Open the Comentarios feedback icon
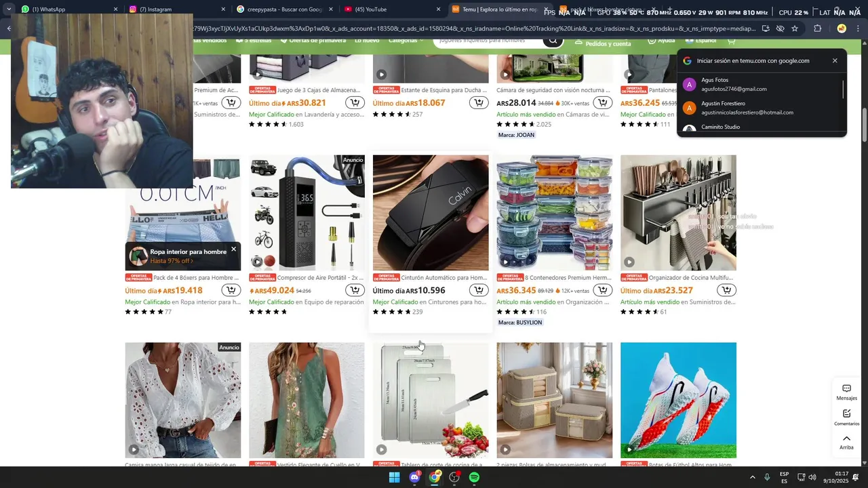Viewport: 868px width, 488px height. tap(846, 418)
